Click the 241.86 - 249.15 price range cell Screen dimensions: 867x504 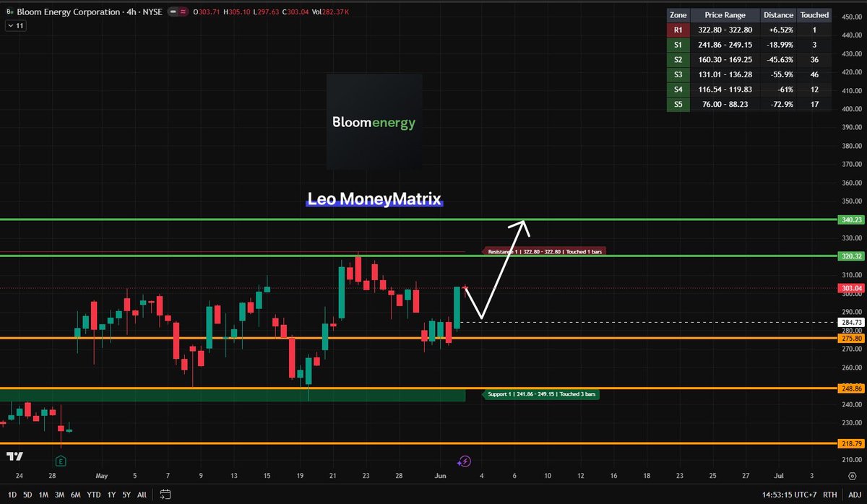point(724,45)
